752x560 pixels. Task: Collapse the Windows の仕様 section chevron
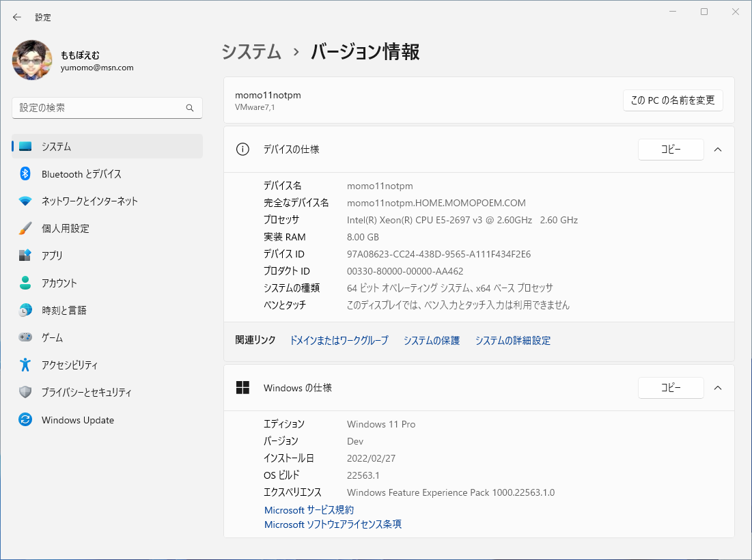[x=718, y=388]
